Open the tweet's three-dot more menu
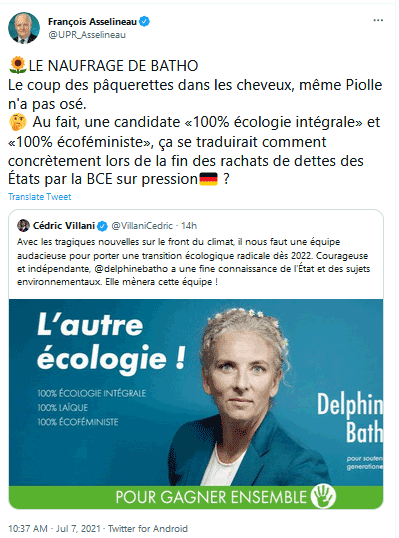 click(378, 21)
